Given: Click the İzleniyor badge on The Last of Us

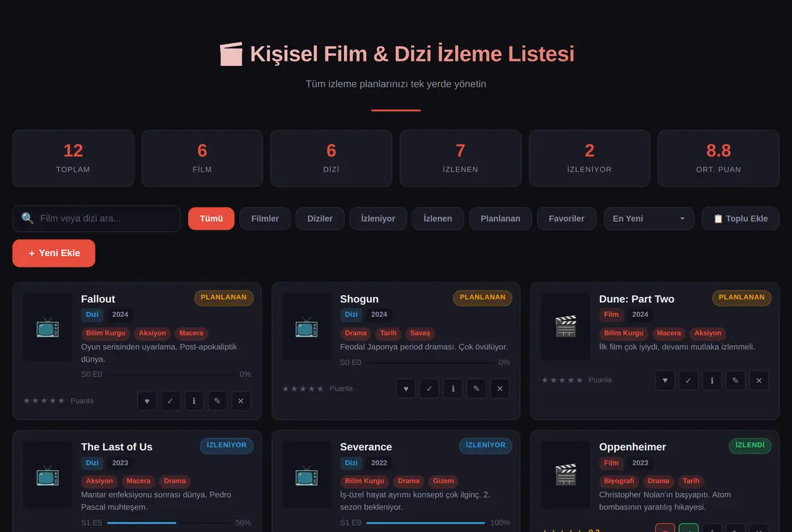Looking at the screenshot, I should 226,446.
